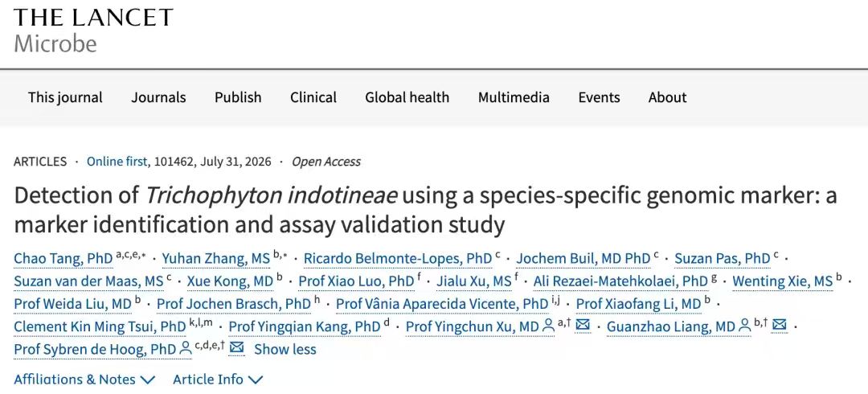Click The Lancet Microbe logo
The height and width of the screenshot is (394, 868).
click(x=93, y=30)
